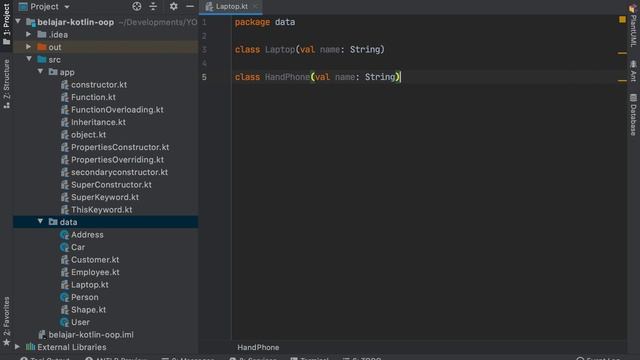Image resolution: width=640 pixels, height=360 pixels.
Task: Expand the out folder
Action: (29, 47)
